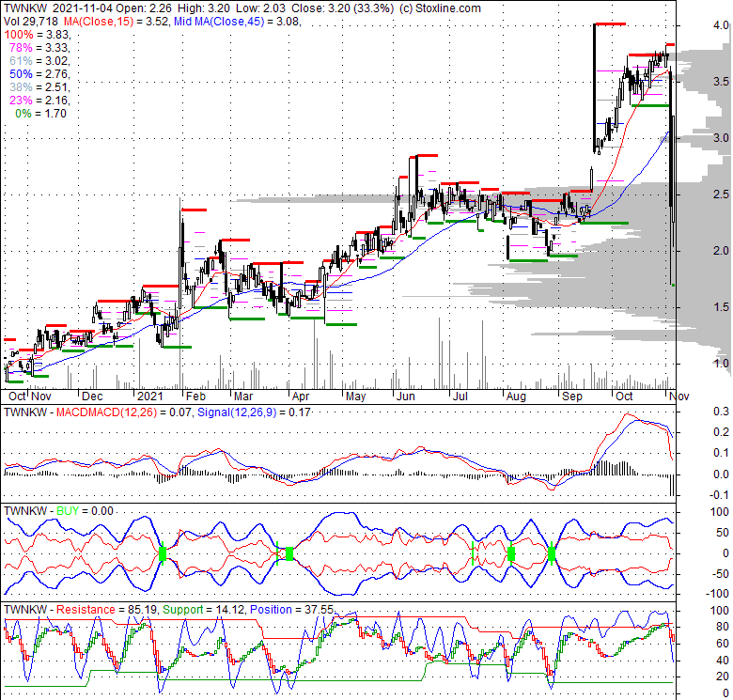Click the Jun label on time axis
Image resolution: width=733 pixels, height=700 pixels.
pos(405,397)
